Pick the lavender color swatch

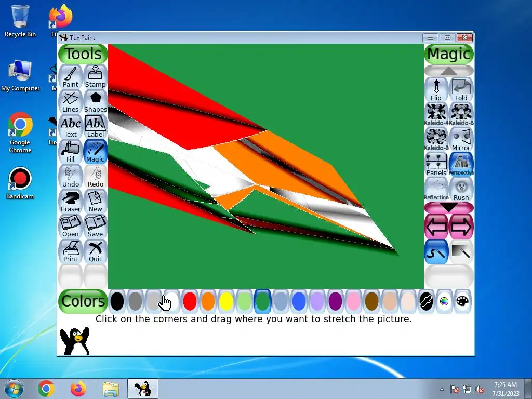[x=317, y=301]
